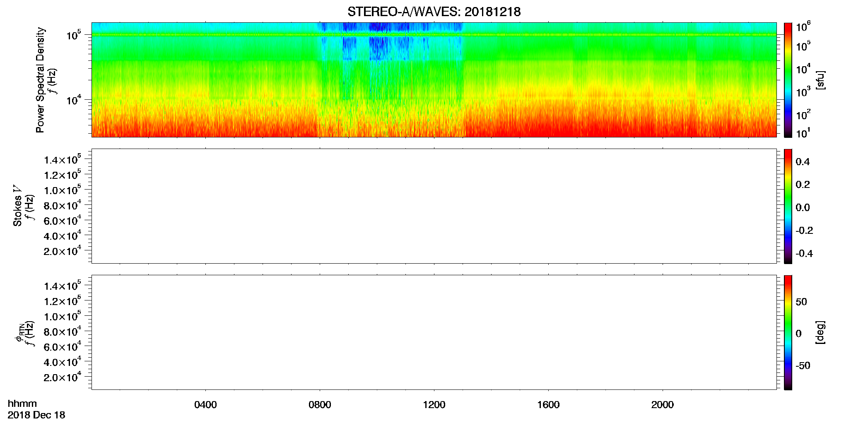Click the 2000 time tick label
This screenshot has width=868, height=447.
(663, 405)
